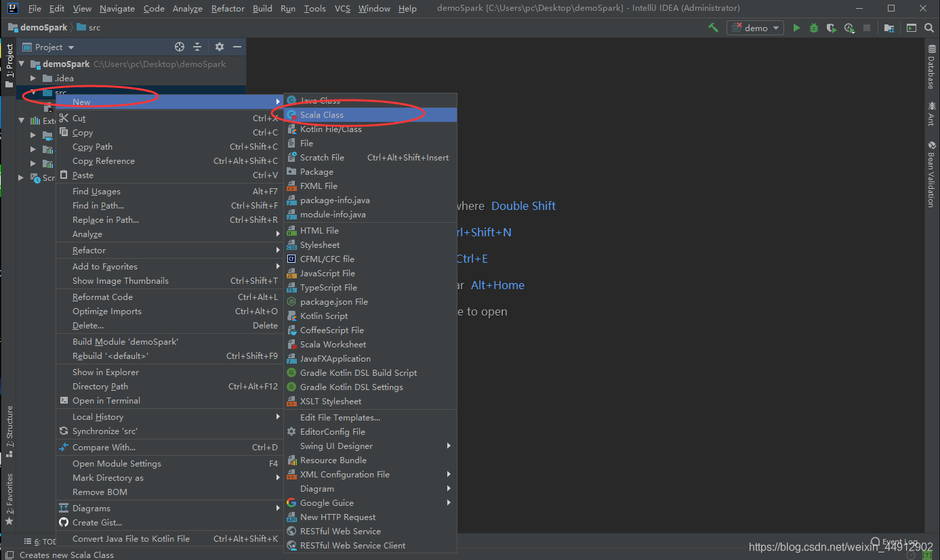Image resolution: width=940 pixels, height=560 pixels.
Task: Run the demo configuration with the green play icon
Action: click(x=797, y=28)
